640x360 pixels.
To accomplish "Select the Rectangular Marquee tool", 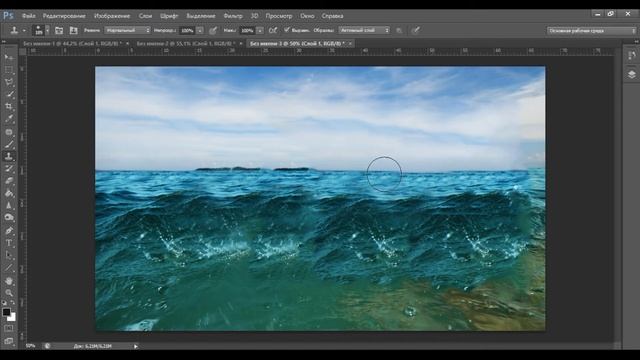I will (x=9, y=70).
